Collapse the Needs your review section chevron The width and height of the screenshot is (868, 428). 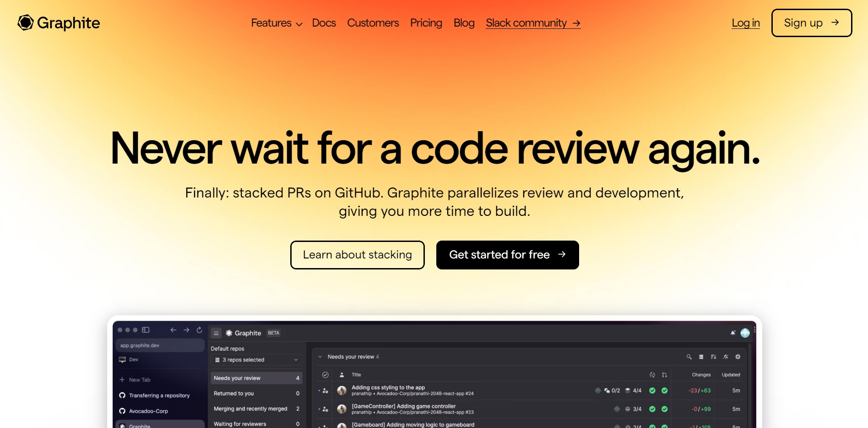[320, 357]
